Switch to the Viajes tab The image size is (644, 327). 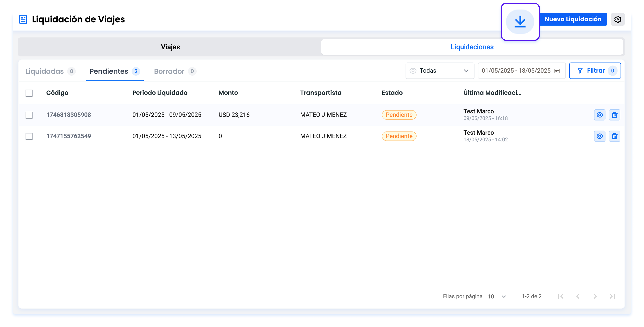[x=170, y=47]
